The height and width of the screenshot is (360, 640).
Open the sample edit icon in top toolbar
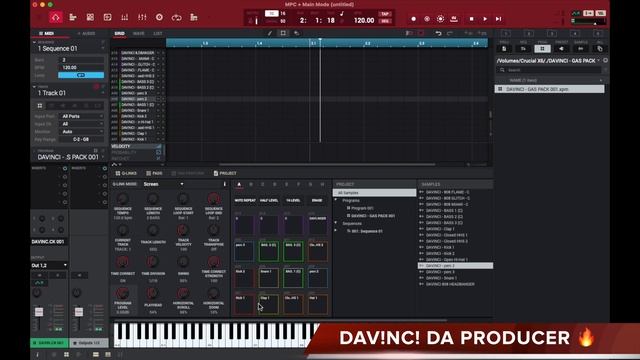click(107, 18)
